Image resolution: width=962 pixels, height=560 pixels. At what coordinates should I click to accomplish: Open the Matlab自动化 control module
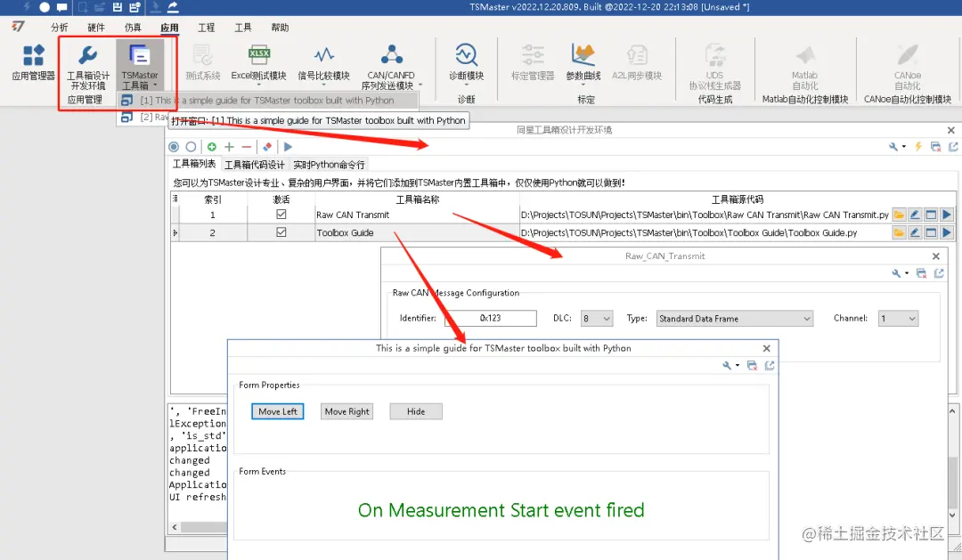805,68
